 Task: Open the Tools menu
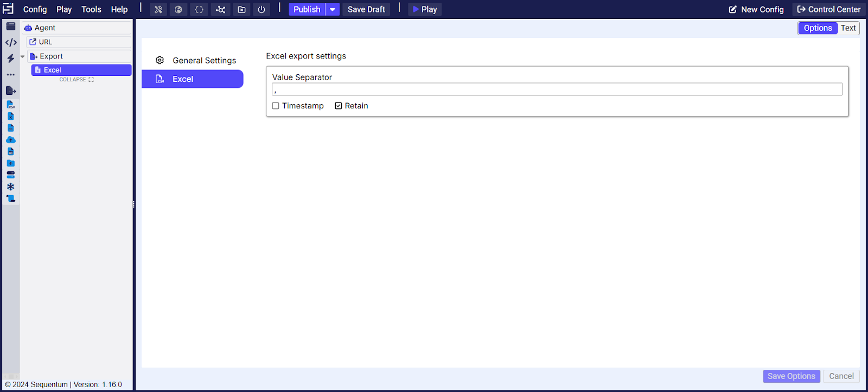coord(91,9)
